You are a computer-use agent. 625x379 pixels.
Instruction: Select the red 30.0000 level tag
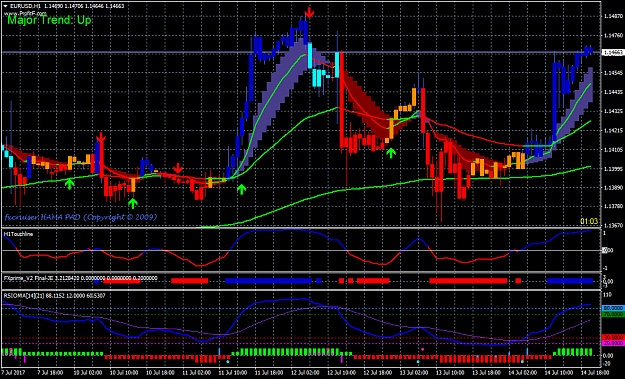[x=613, y=337]
